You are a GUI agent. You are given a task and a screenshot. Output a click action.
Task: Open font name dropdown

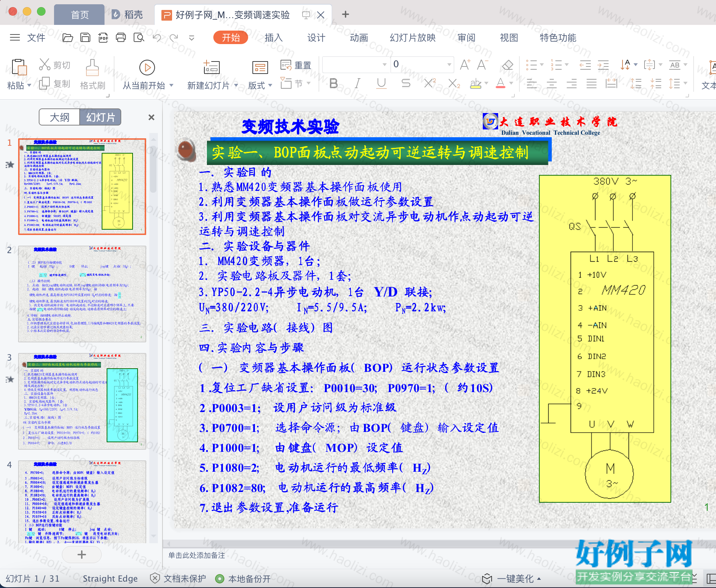point(384,64)
